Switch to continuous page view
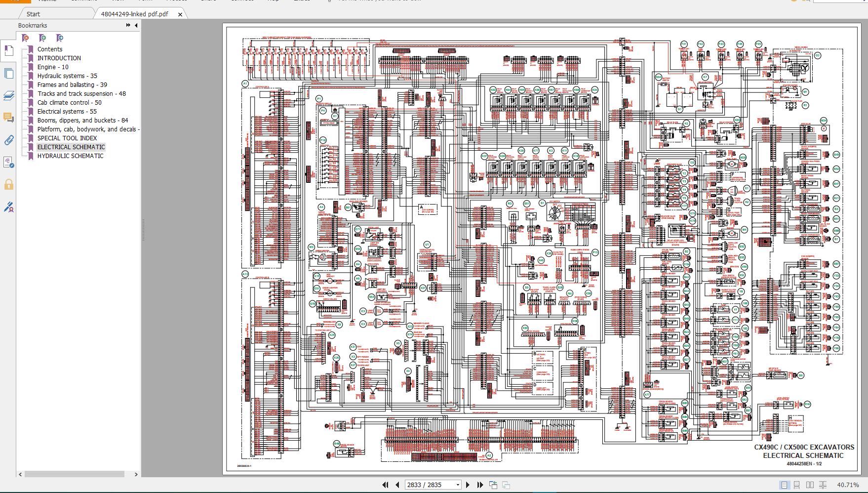The width and height of the screenshot is (868, 493). click(797, 485)
